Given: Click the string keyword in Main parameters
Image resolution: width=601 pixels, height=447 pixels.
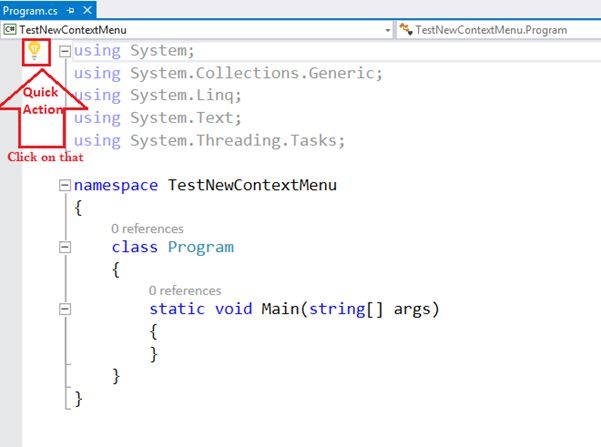Looking at the screenshot, I should coord(337,309).
